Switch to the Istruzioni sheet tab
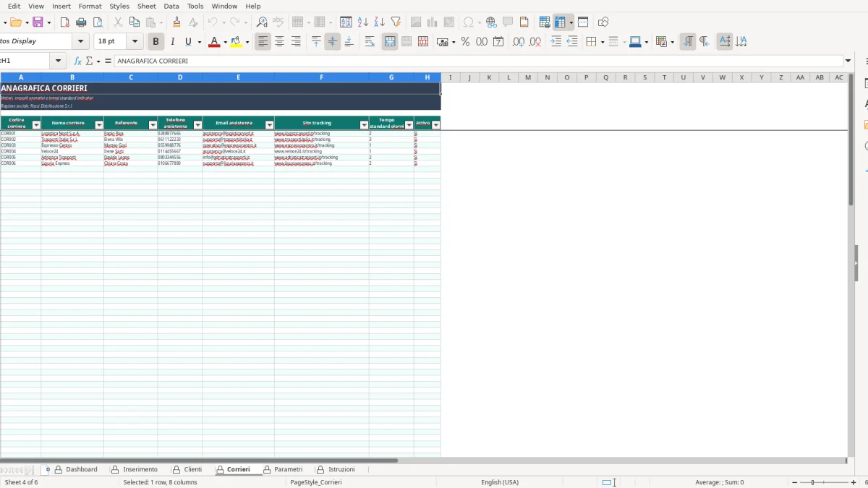Viewport: 868px width, 488px height. pos(336,470)
